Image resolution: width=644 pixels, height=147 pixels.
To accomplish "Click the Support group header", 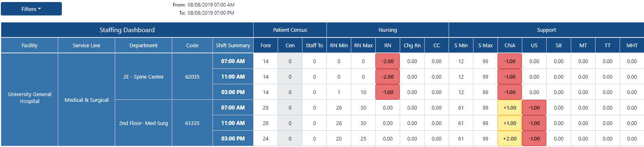I will [x=546, y=30].
